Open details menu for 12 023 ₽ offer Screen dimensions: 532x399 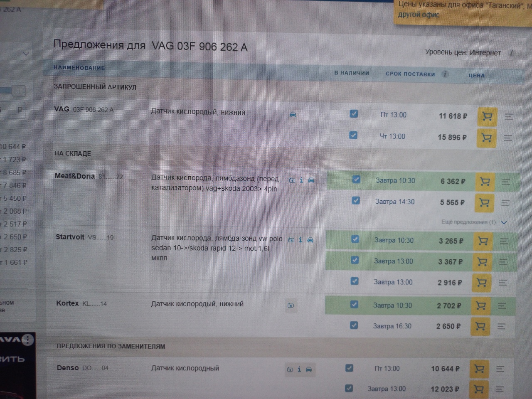pos(500,389)
